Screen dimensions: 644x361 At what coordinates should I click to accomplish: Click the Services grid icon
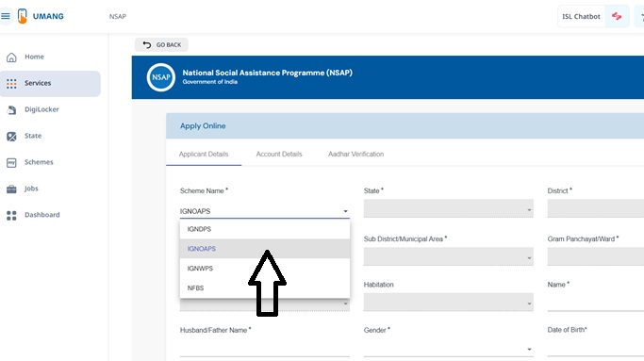point(11,83)
